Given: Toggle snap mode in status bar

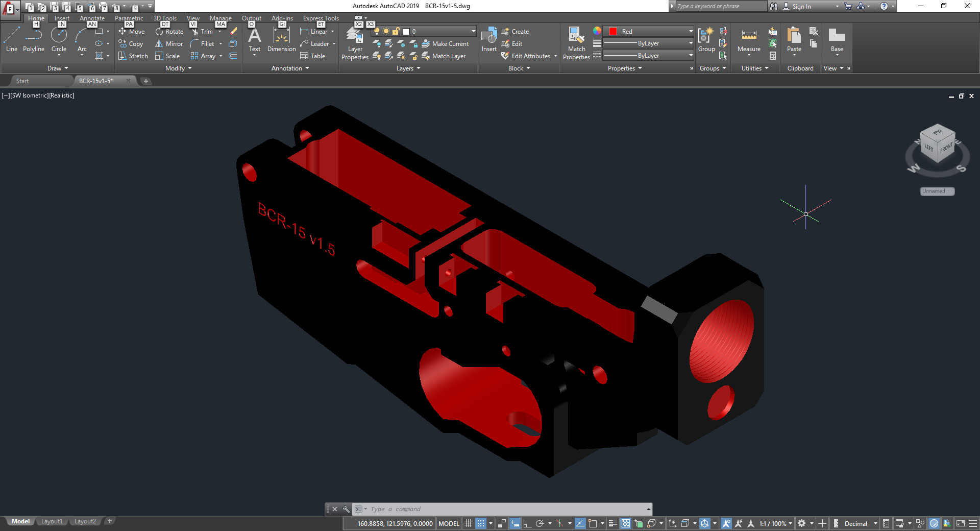Looking at the screenshot, I should [481, 523].
